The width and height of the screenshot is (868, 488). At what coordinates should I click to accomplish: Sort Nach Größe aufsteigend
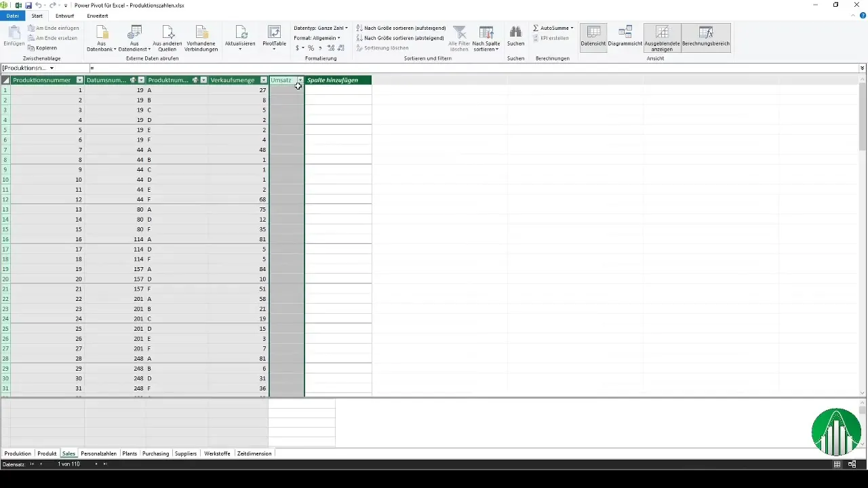(x=401, y=28)
